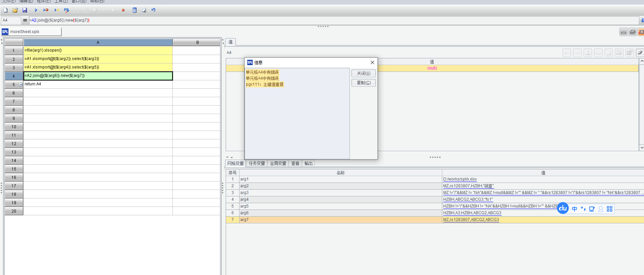This screenshot has width=644, height=275.
Task: Click the calculator icon in the toolbar
Action: coord(135,10)
